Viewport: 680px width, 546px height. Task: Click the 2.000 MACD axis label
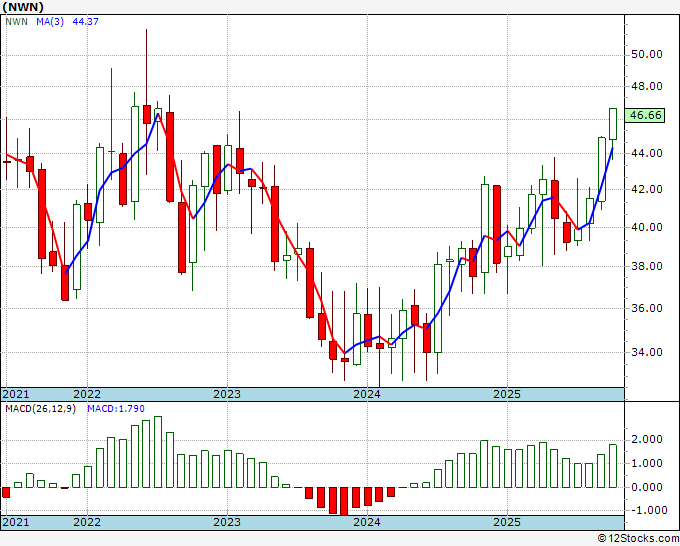point(647,439)
